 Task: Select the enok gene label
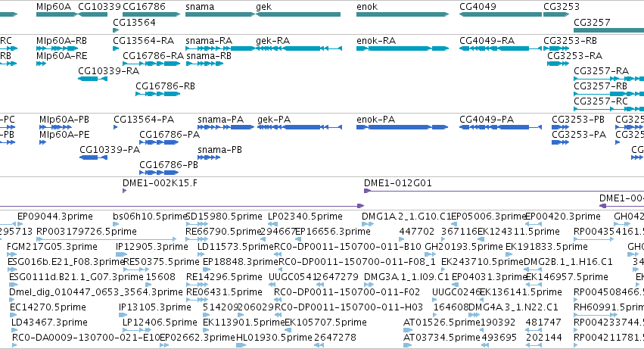click(x=367, y=7)
